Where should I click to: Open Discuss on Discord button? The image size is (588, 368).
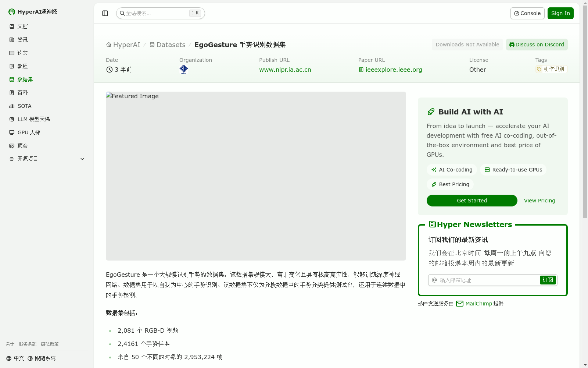[x=537, y=45]
